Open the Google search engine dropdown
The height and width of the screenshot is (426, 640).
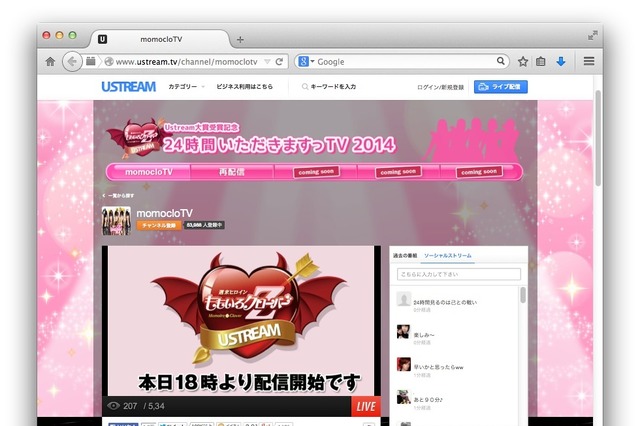tap(307, 62)
